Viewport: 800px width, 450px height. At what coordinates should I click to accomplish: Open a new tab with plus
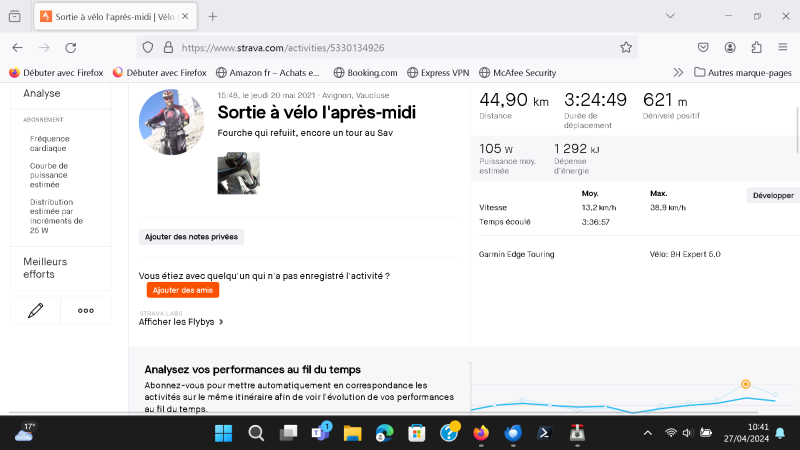point(213,16)
